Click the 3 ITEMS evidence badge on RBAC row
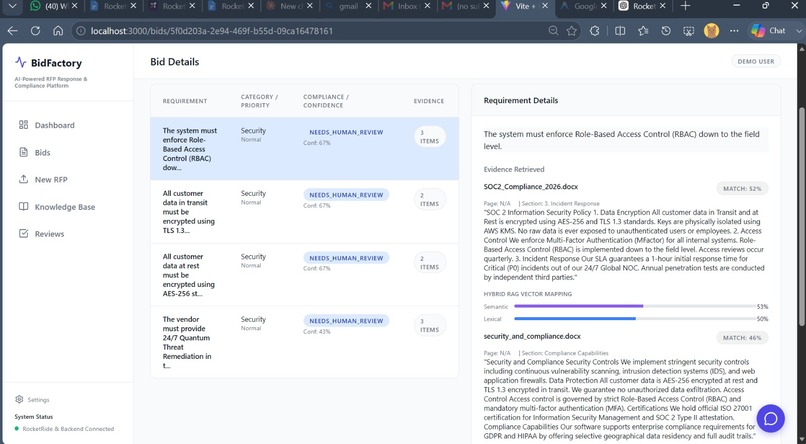 click(429, 137)
